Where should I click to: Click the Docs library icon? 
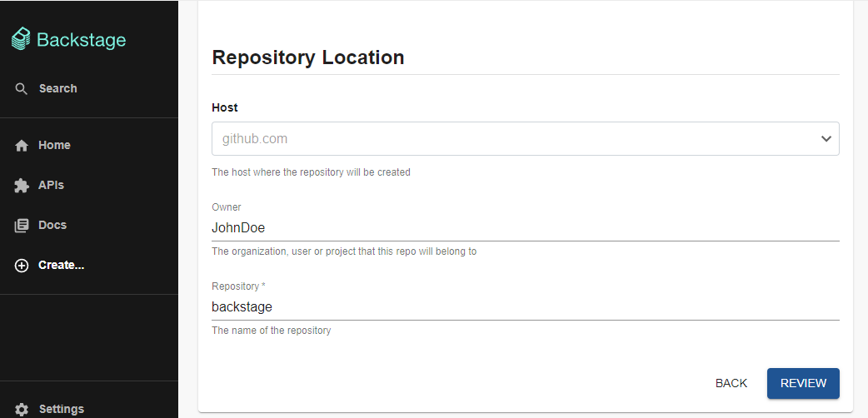point(22,226)
